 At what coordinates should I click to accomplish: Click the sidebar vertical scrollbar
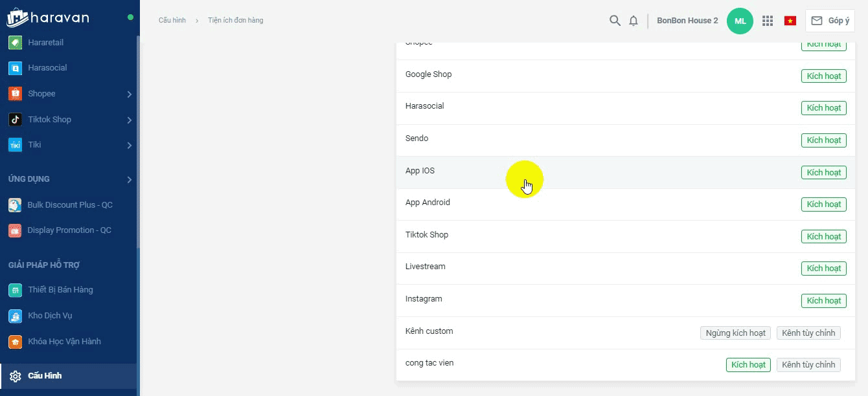click(138, 142)
